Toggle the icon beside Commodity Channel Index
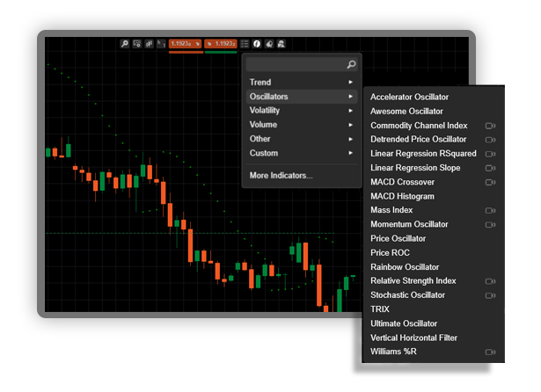This screenshot has height=392, width=541. click(490, 126)
